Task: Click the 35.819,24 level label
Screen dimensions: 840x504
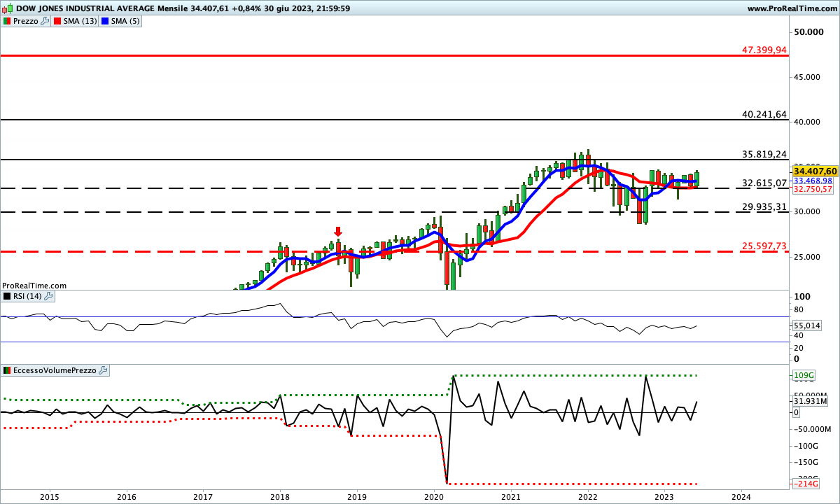Action: pos(764,155)
